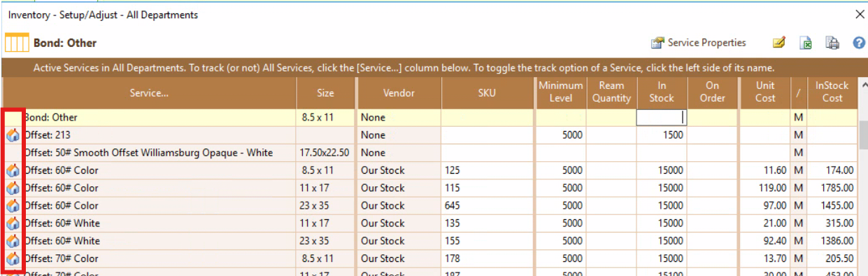Click the Vendor column header
The height and width of the screenshot is (276, 868).
pyautogui.click(x=399, y=92)
